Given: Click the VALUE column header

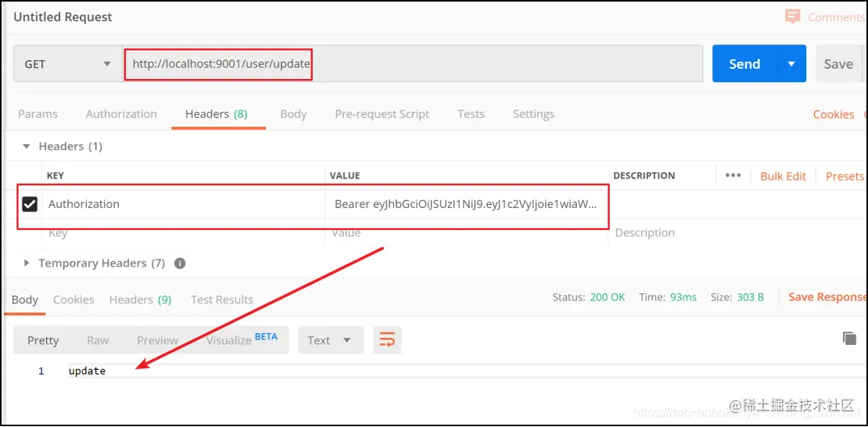Looking at the screenshot, I should tap(345, 175).
